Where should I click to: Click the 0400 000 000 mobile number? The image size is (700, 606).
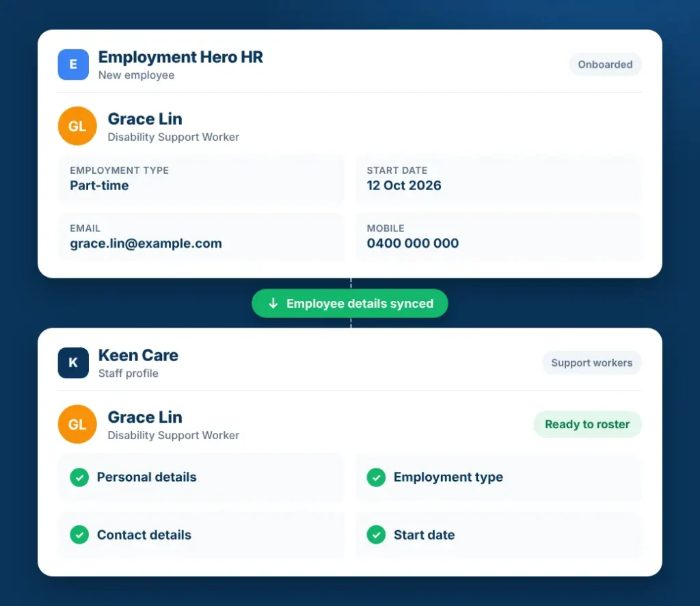tap(412, 243)
